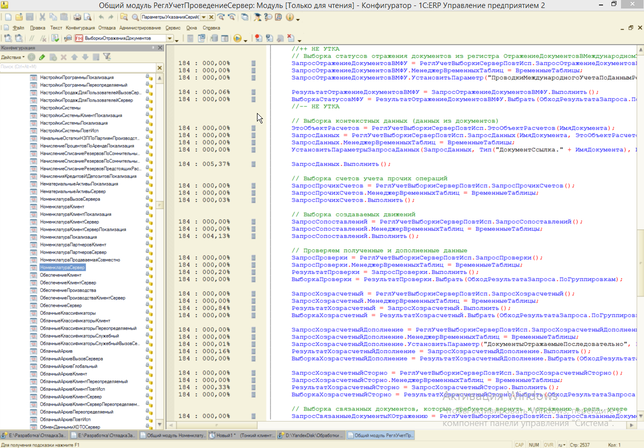Open the Действия dropdown menu
Image resolution: width=644 pixels, height=448 pixels.
(x=12, y=57)
